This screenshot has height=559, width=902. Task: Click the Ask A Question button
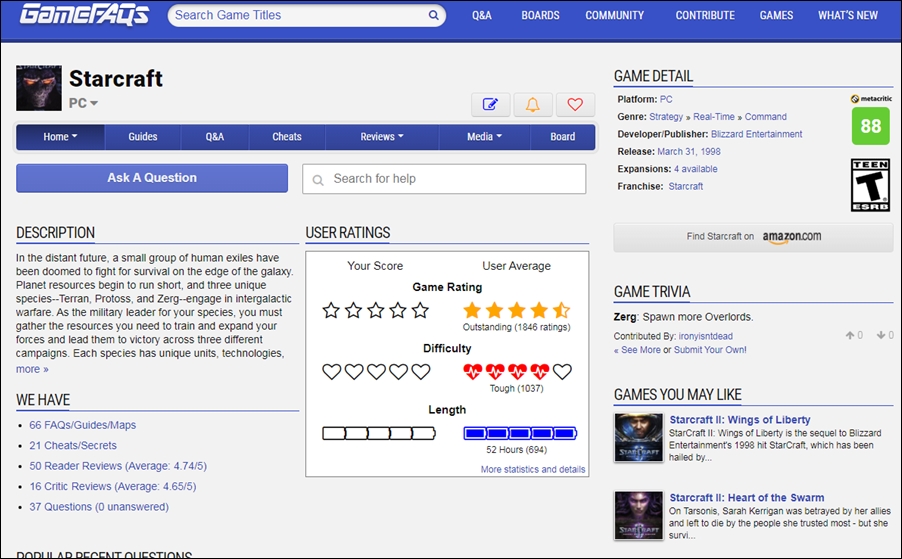point(152,178)
